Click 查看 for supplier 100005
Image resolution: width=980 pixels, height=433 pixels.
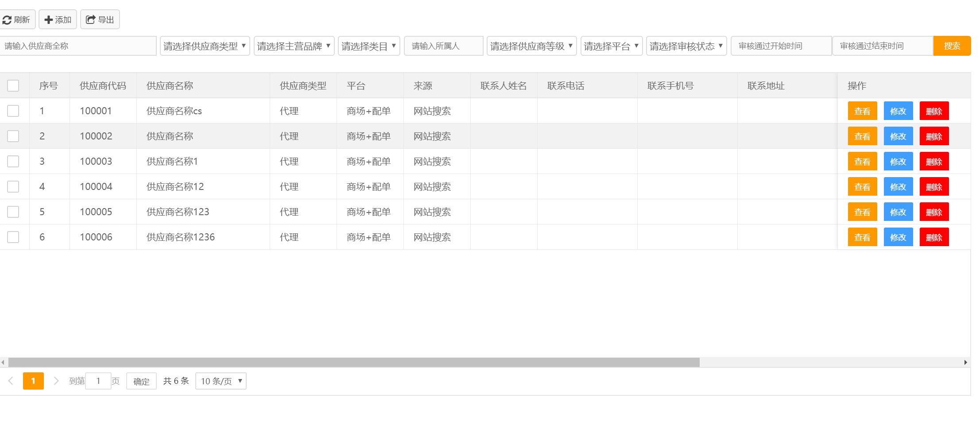pyautogui.click(x=862, y=212)
